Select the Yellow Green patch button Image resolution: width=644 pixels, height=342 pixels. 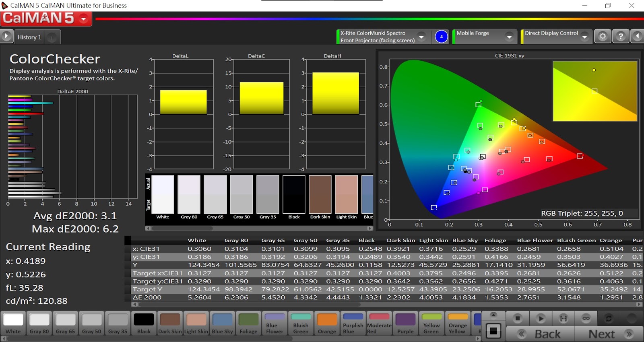pos(431,323)
